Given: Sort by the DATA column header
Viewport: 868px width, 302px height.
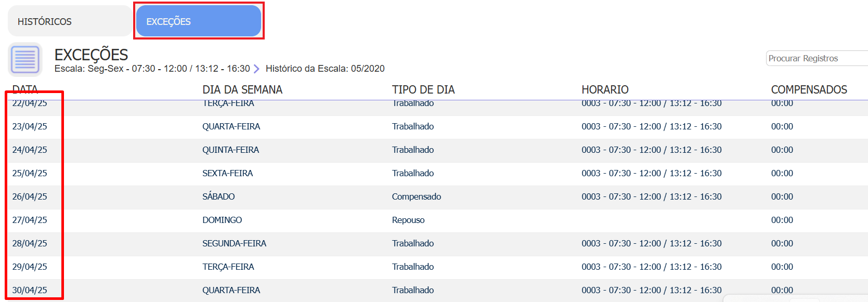Looking at the screenshot, I should pyautogui.click(x=25, y=89).
